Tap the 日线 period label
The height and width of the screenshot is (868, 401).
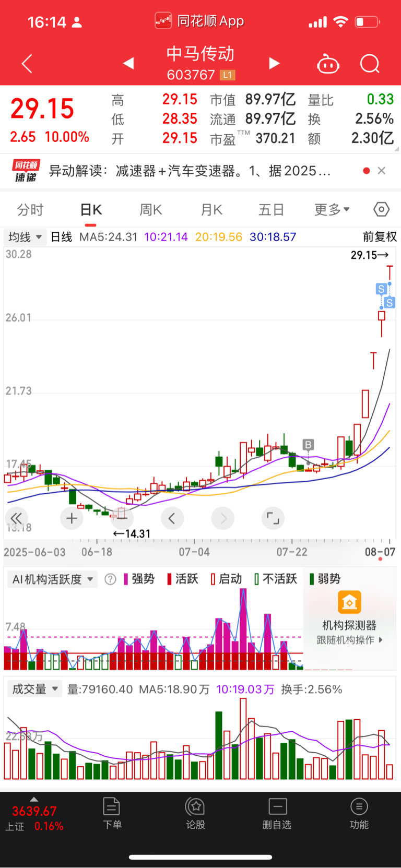click(62, 237)
